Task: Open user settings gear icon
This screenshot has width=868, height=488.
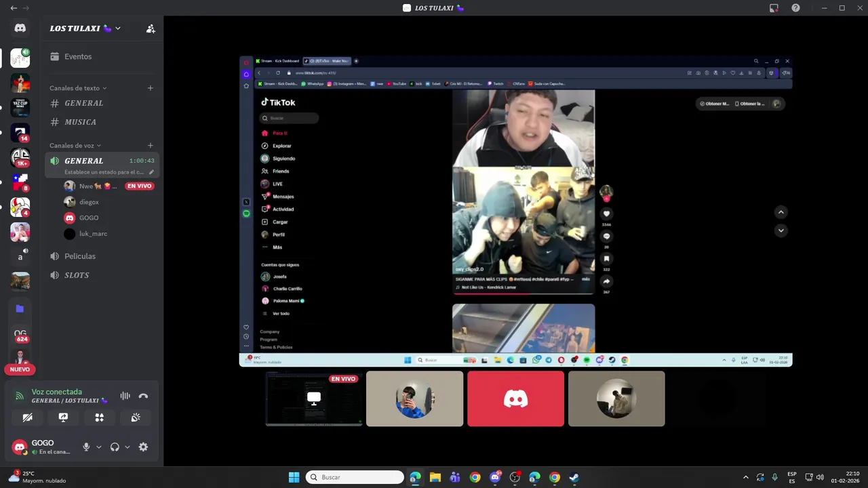Action: (x=143, y=447)
